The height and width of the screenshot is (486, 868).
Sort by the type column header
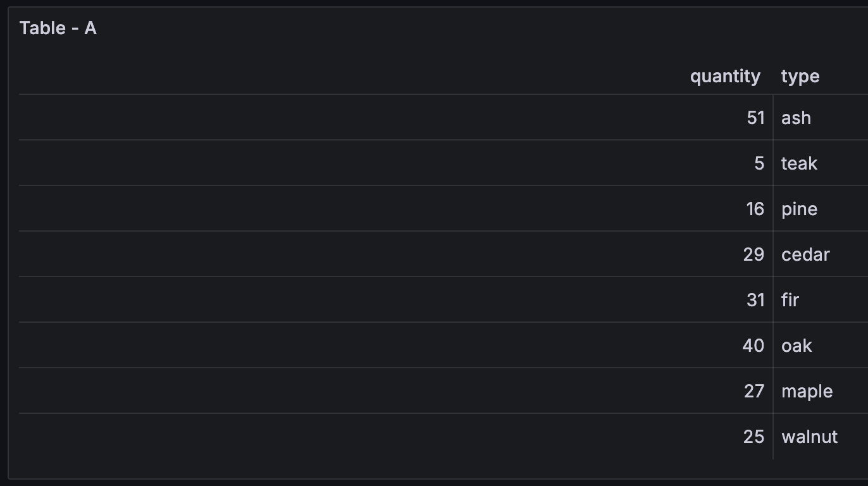(800, 77)
